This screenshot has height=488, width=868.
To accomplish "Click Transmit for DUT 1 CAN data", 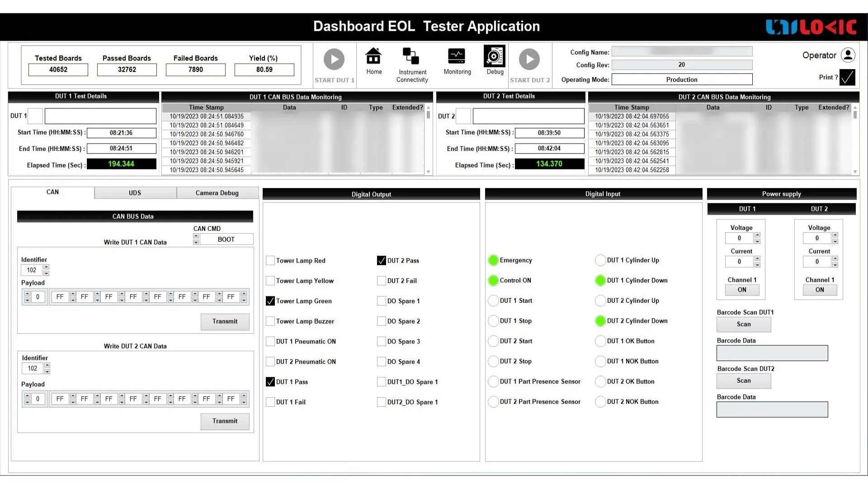I will (225, 322).
